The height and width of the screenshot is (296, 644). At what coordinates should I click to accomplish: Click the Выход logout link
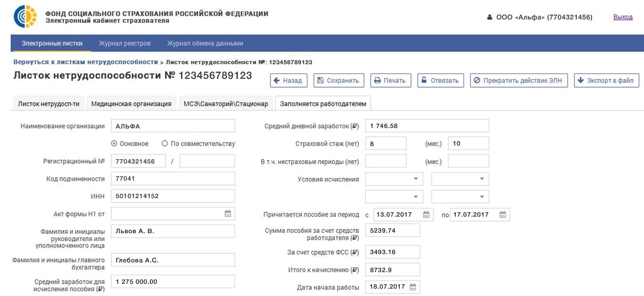point(623,17)
